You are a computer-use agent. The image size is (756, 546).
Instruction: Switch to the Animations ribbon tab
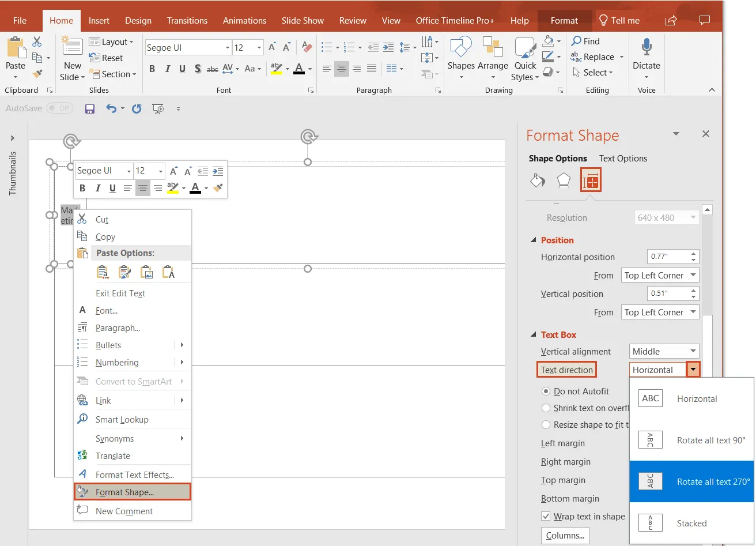tap(244, 20)
